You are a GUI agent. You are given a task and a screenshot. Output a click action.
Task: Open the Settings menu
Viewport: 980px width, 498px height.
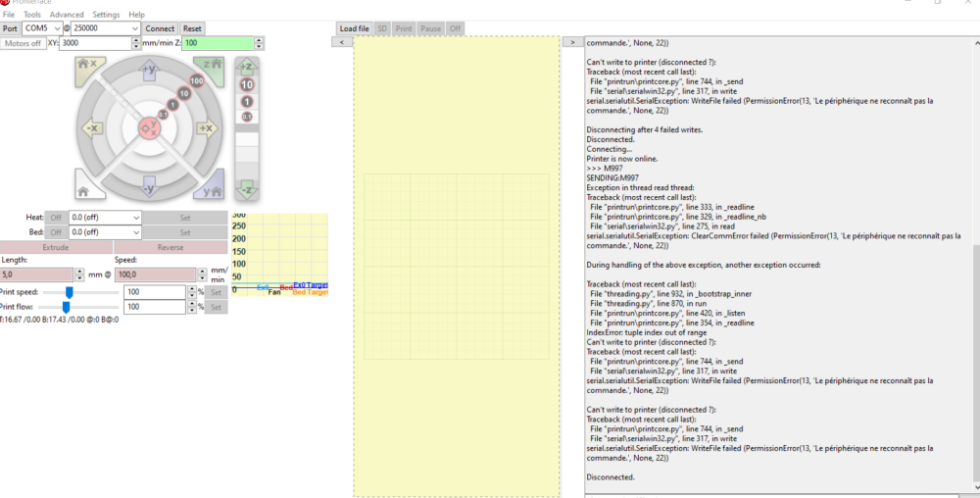click(x=106, y=15)
